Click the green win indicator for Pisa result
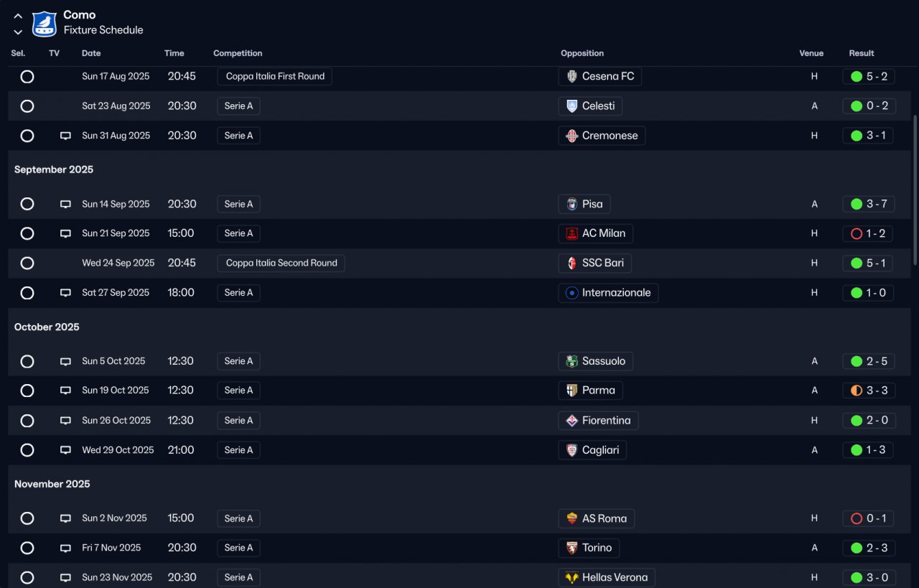 point(857,204)
